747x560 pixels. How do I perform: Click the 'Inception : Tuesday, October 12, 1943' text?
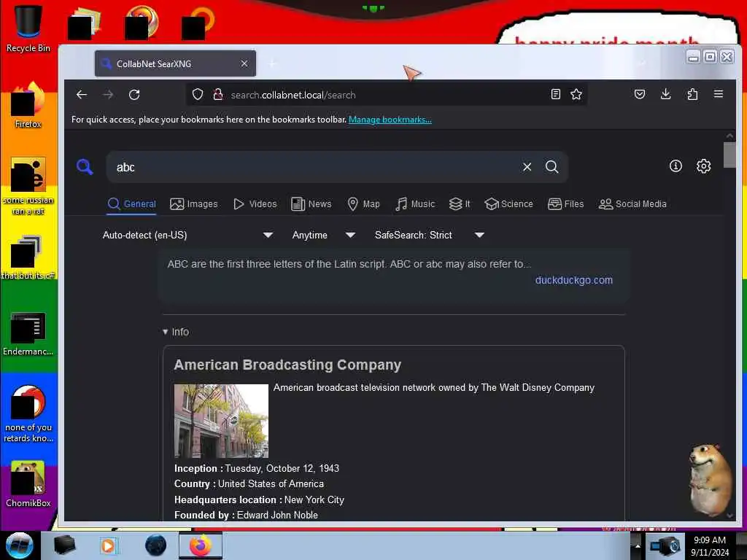tap(257, 468)
